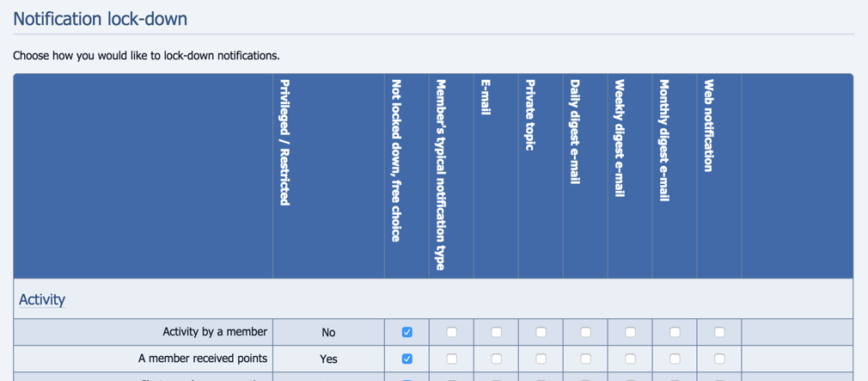Tick Web notification for Activity by a member
The width and height of the screenshot is (868, 381).
pos(719,332)
